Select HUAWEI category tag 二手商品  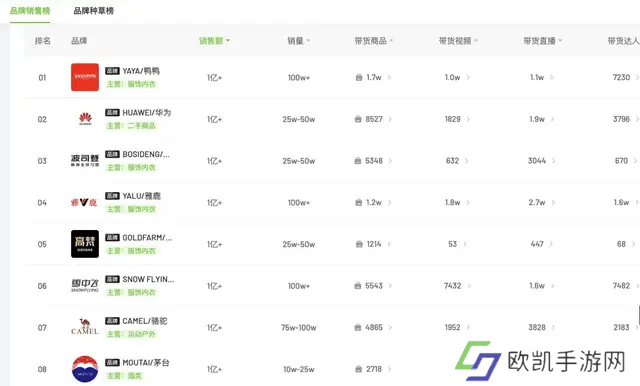click(x=131, y=126)
